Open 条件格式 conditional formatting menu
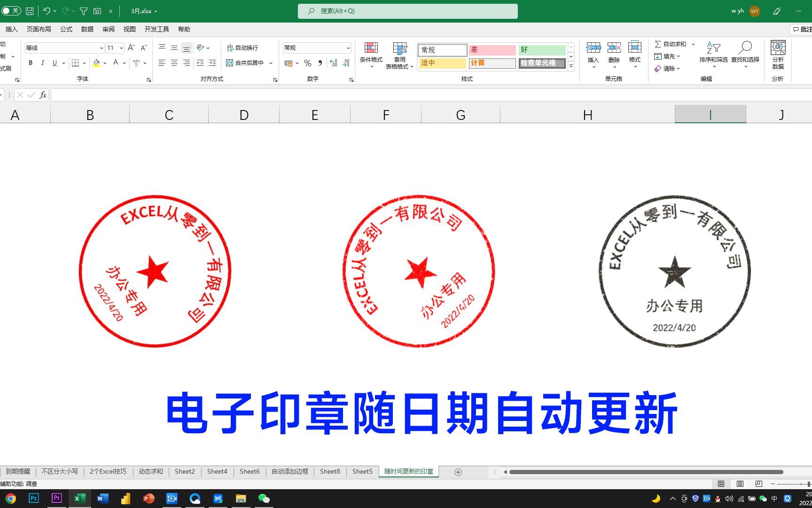 tap(371, 55)
